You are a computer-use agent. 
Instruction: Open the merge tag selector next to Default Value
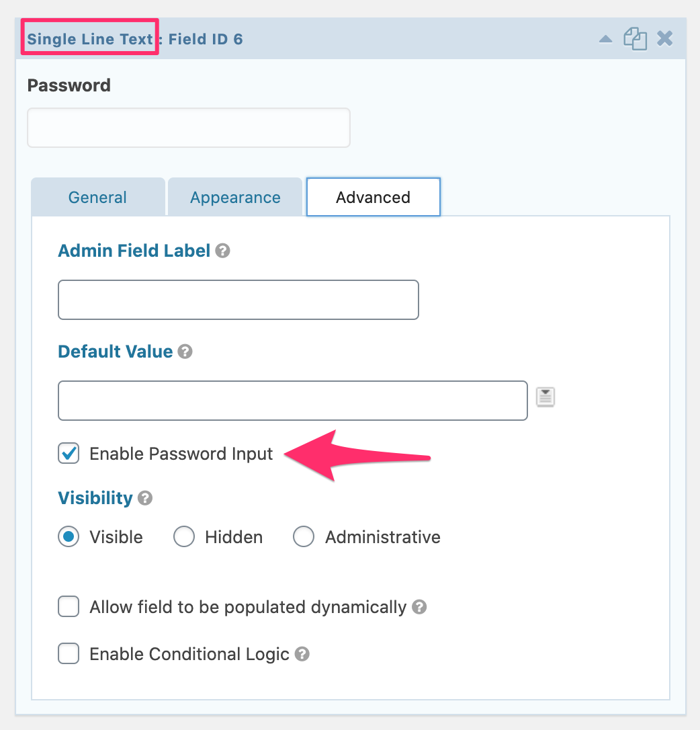[545, 397]
